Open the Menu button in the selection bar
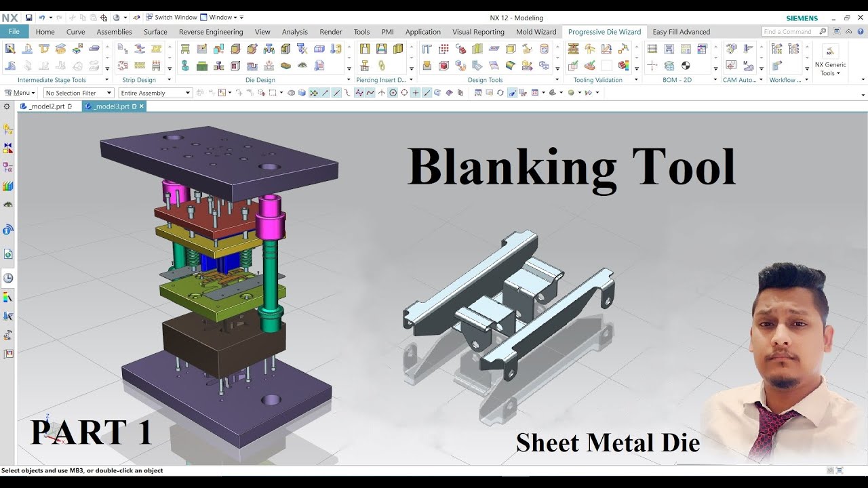This screenshot has height=488, width=868. tap(19, 93)
